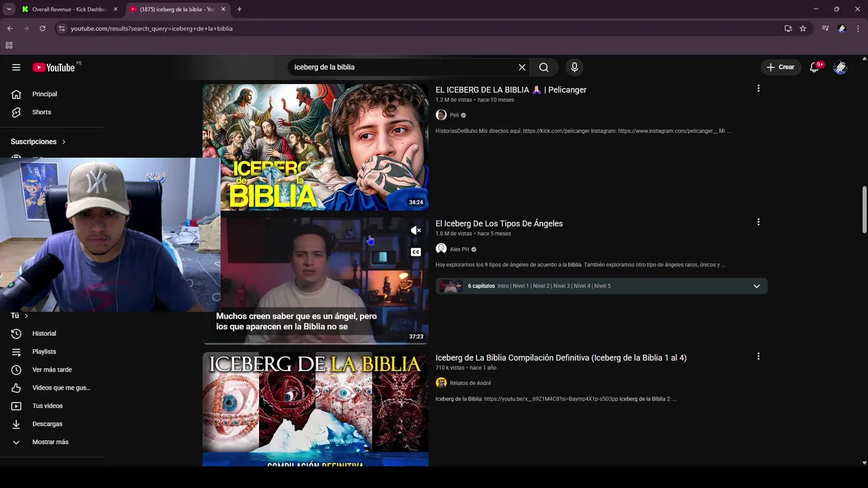Go back in browser history
This screenshot has width=868, height=488.
click(x=9, y=28)
